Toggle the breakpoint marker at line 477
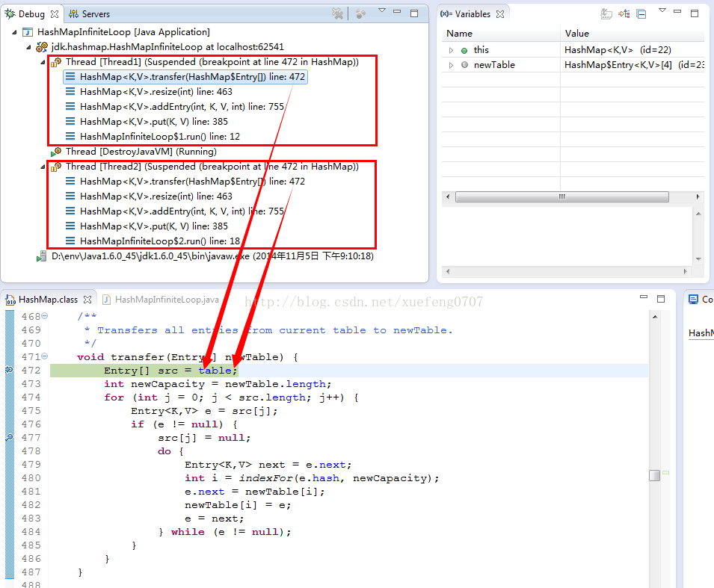 [x=9, y=437]
